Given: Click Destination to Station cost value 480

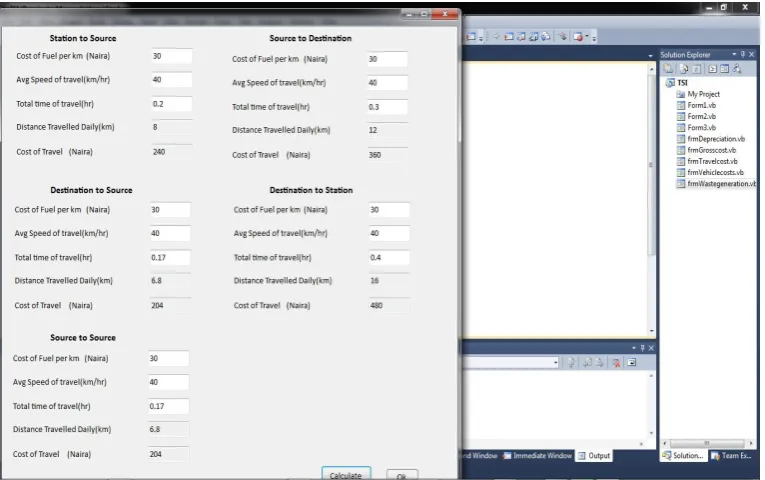Looking at the screenshot, I should [389, 305].
